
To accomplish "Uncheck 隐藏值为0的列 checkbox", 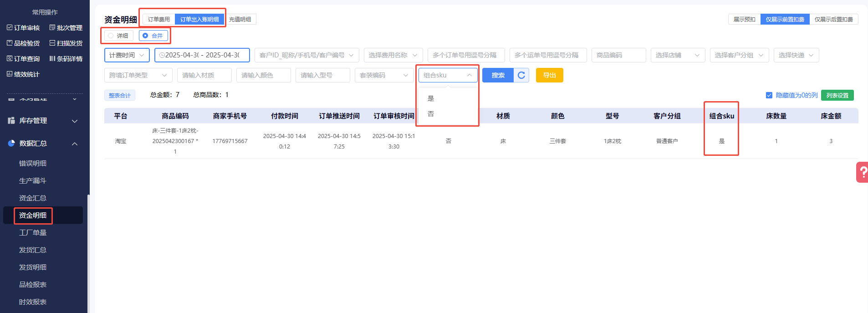I will coord(769,95).
